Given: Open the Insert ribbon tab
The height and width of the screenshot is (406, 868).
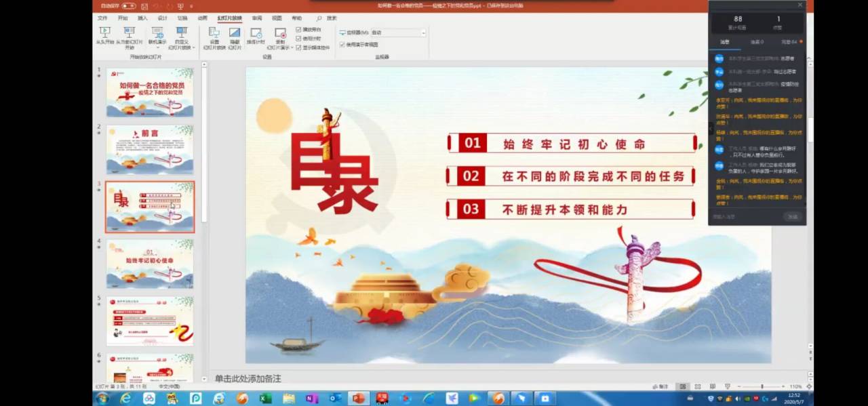Looking at the screenshot, I should point(142,18).
